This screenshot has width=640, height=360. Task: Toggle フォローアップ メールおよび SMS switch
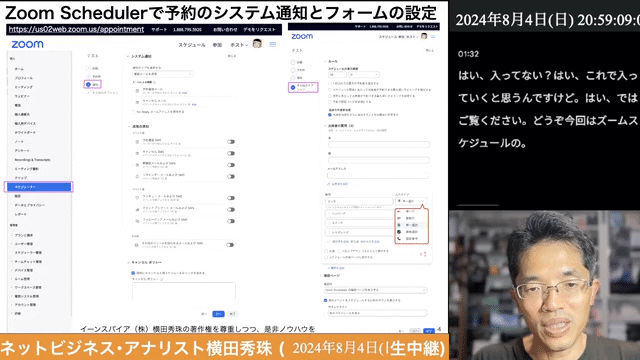pyautogui.click(x=231, y=221)
